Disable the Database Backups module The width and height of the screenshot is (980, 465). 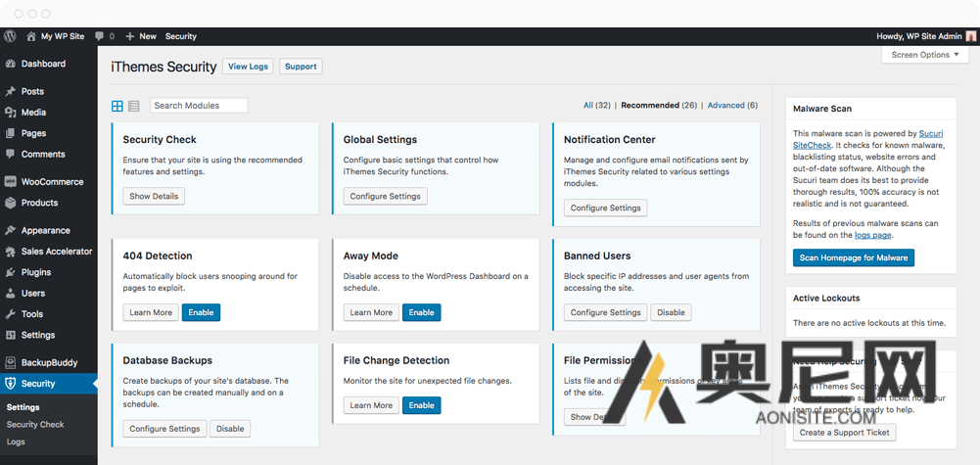tap(230, 429)
